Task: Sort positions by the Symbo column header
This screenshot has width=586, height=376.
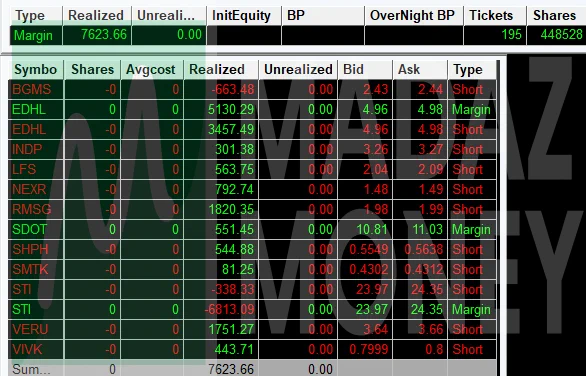Action: [36, 70]
